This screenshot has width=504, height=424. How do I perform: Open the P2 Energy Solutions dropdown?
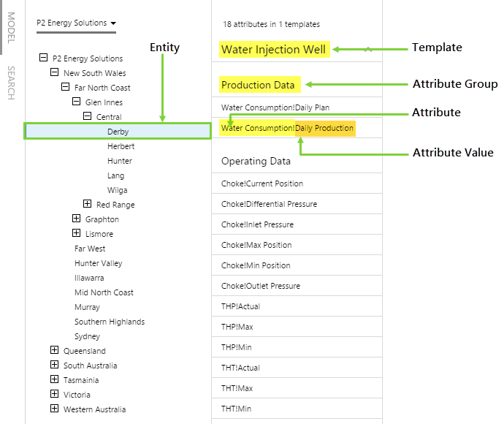tap(76, 23)
